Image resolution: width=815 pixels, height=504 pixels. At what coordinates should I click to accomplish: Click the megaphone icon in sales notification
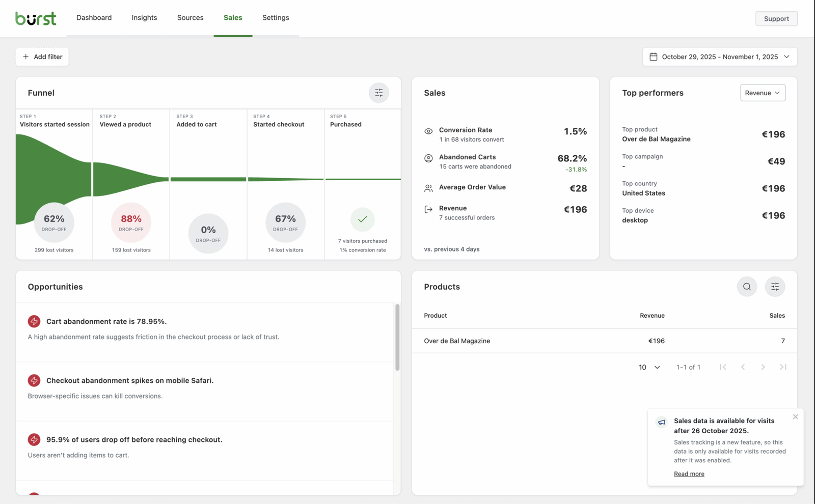[661, 423]
